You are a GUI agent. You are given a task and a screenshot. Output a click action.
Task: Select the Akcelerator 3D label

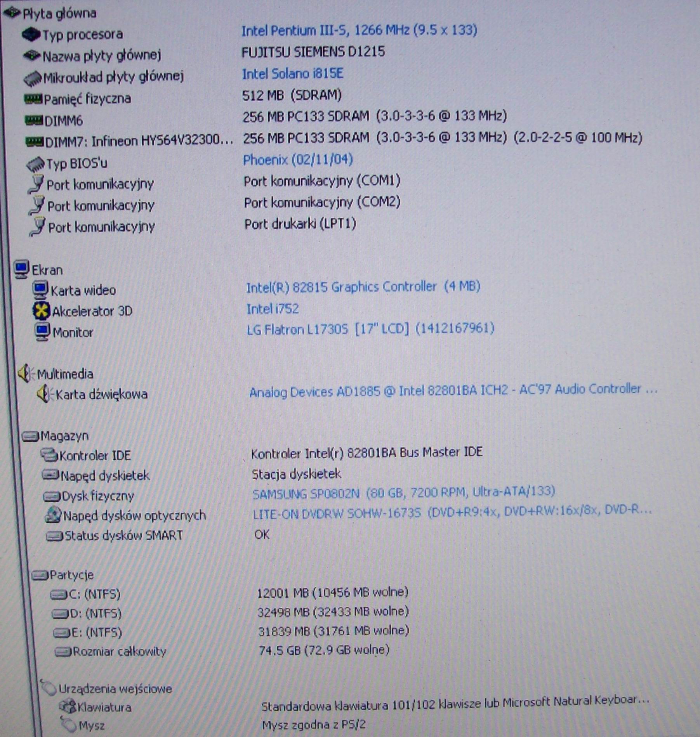coord(92,312)
